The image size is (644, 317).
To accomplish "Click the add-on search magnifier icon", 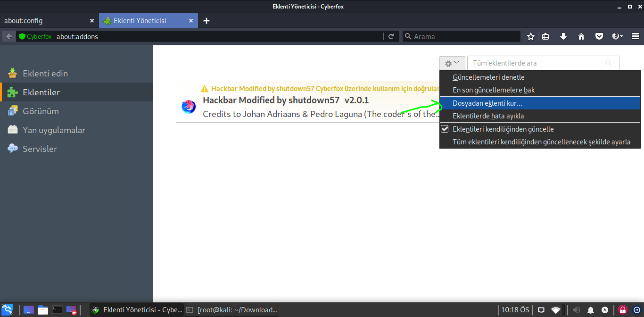I will 609,63.
